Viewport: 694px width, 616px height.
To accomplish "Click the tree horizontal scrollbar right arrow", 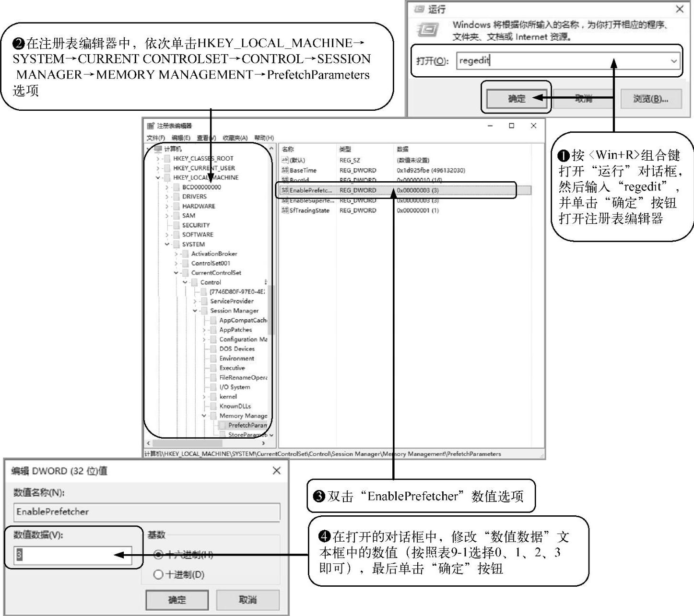I will pyautogui.click(x=263, y=443).
